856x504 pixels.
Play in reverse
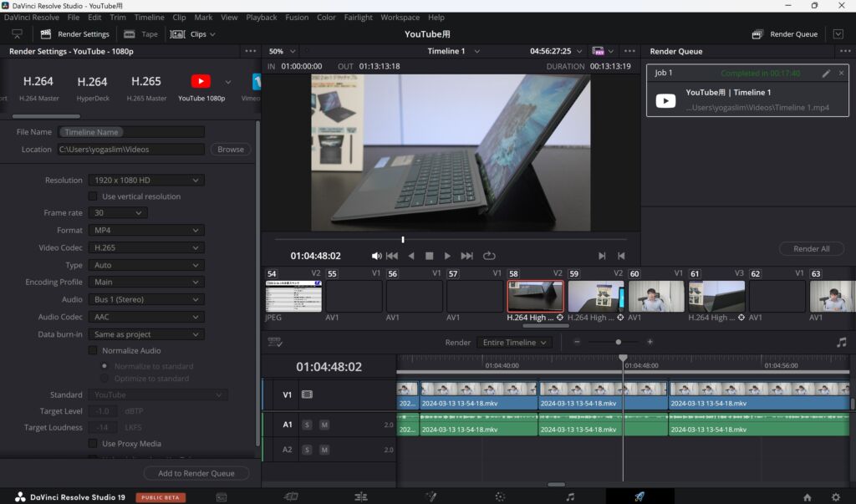[411, 256]
